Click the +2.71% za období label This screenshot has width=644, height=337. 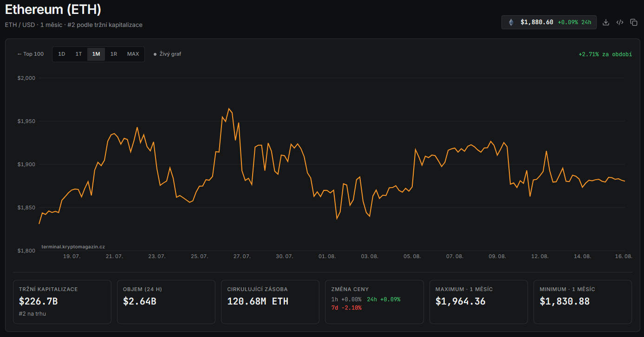tap(605, 54)
